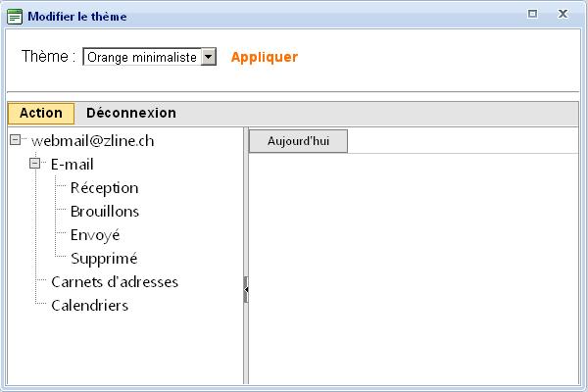The image size is (588, 392).
Task: Open the Envoyé folder
Action: (x=95, y=235)
